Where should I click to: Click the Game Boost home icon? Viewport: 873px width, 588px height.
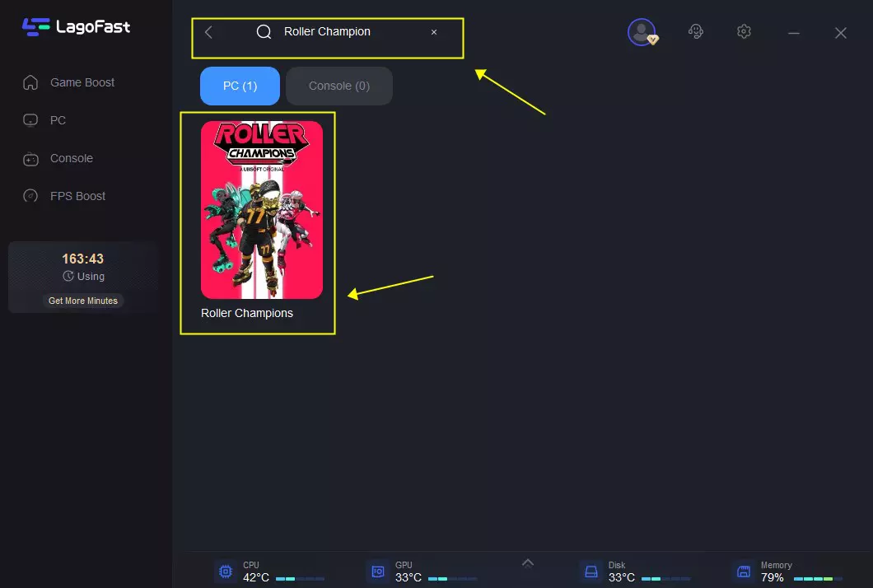(30, 82)
